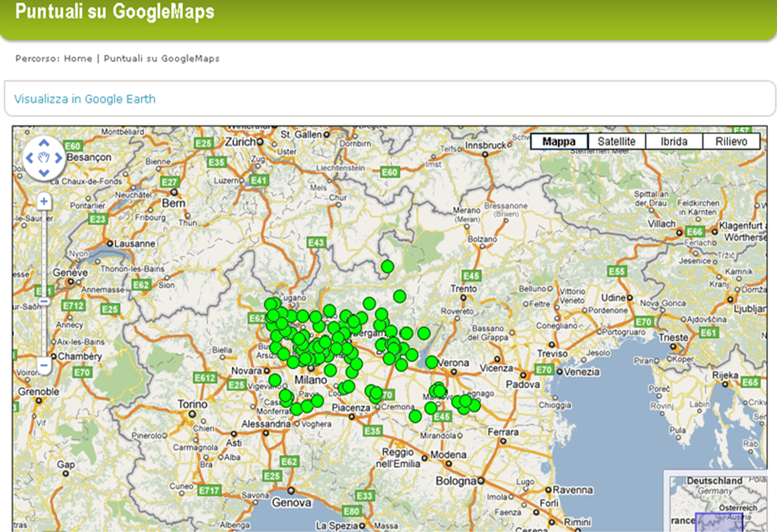This screenshot has height=532, width=777.
Task: Click the Grenoble city label
Action: coord(39,392)
